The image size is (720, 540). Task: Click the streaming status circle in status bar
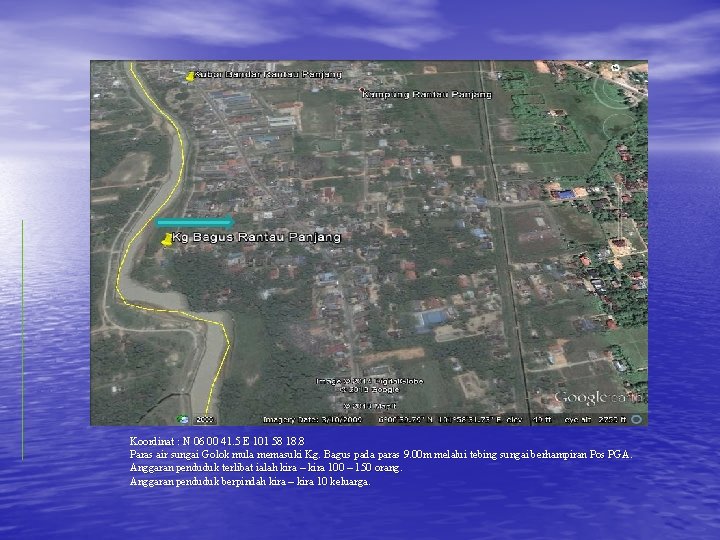pos(636,419)
